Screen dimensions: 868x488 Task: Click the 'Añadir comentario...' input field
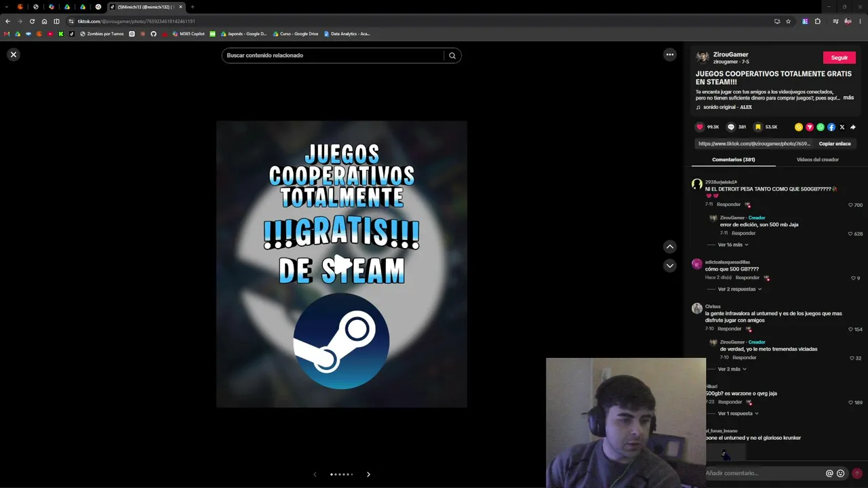[x=763, y=473]
